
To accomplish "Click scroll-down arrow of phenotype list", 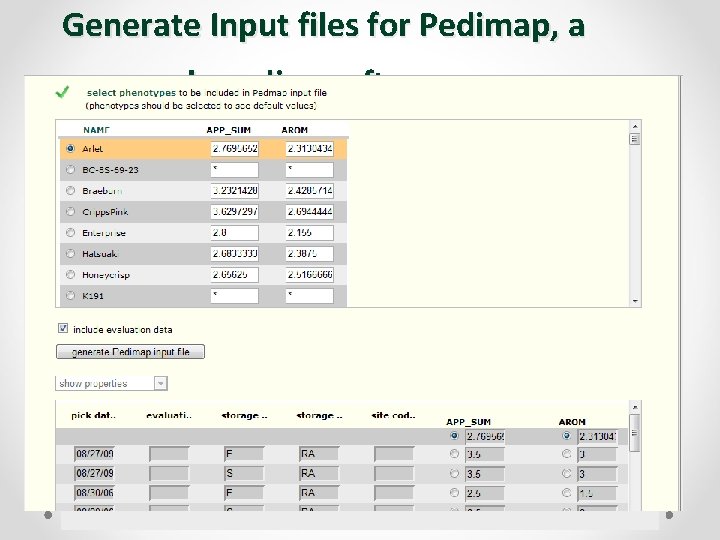I will (635, 301).
